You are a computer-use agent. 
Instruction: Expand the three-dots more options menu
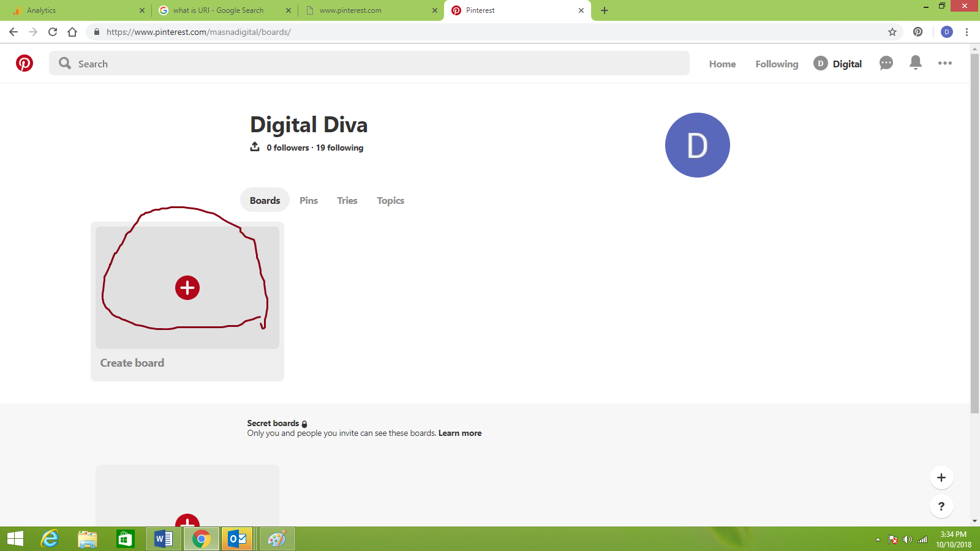(x=944, y=63)
